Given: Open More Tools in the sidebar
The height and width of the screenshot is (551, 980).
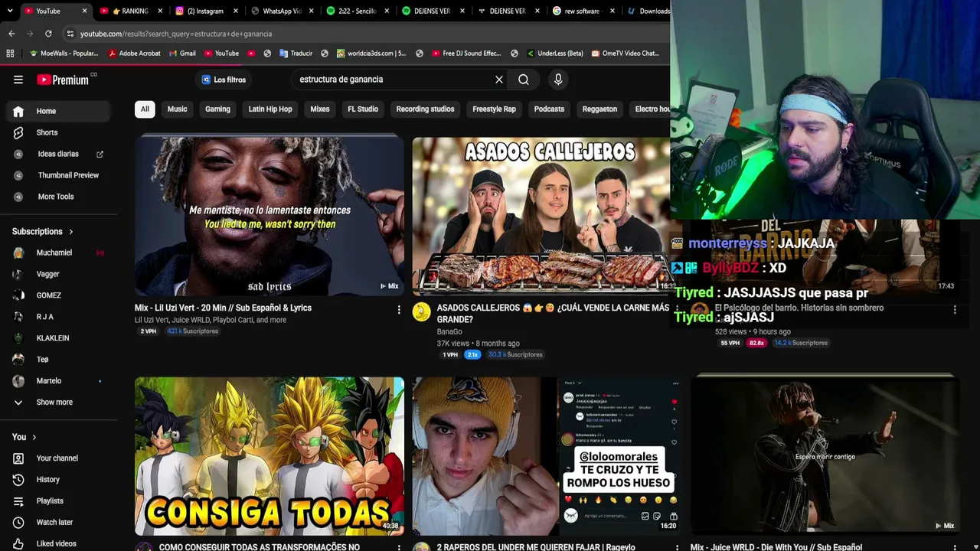Looking at the screenshot, I should tap(58, 197).
